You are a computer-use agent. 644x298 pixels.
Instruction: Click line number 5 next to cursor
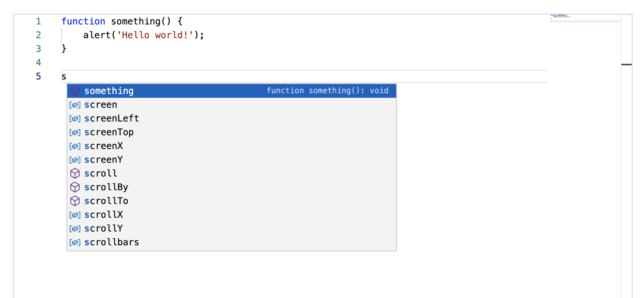(38, 76)
